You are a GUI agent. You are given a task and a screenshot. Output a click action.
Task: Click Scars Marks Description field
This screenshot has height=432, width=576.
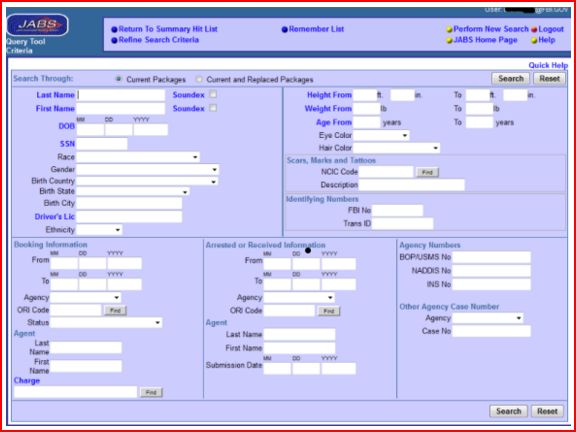[x=412, y=185]
